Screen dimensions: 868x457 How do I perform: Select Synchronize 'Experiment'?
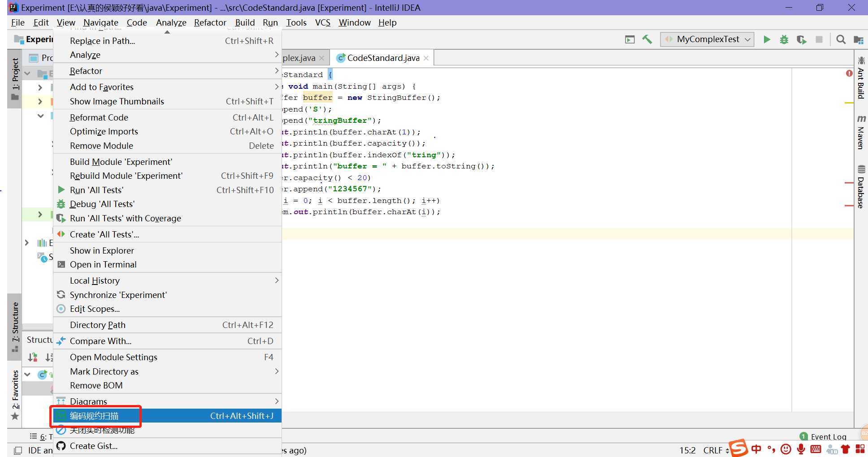167,295
